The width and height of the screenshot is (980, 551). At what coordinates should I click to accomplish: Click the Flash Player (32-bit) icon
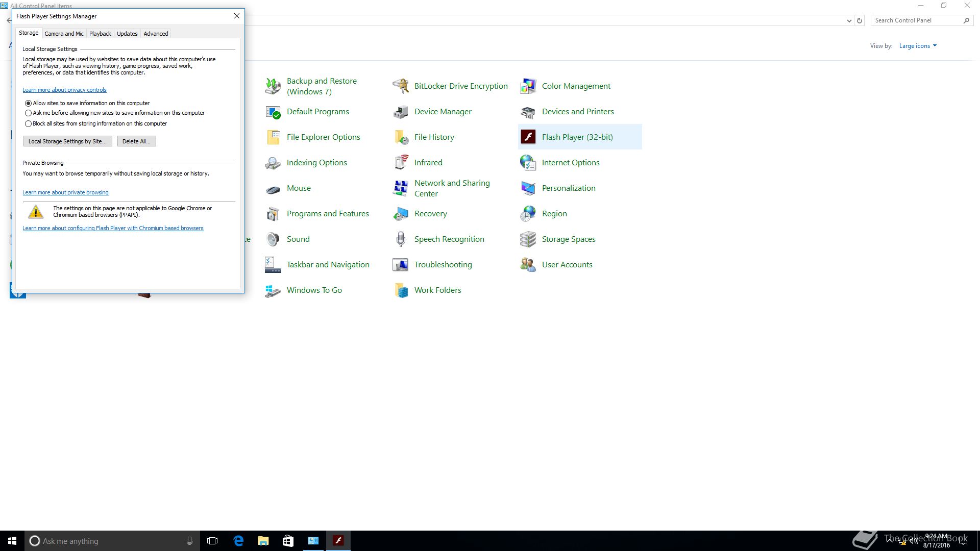tap(528, 137)
